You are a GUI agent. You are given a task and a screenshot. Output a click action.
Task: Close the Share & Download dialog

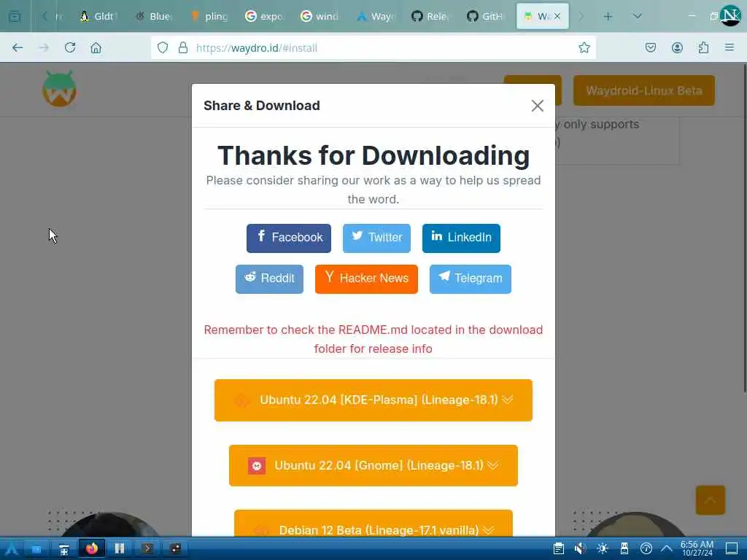click(x=538, y=106)
